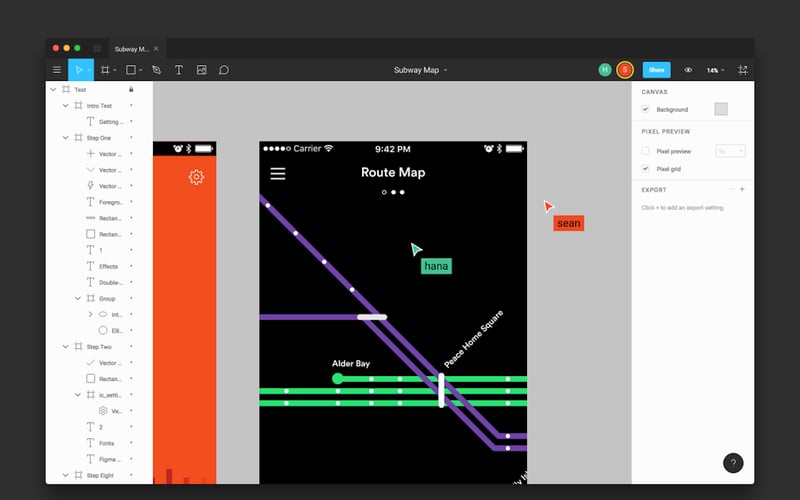
Task: Select Vector layer with lightning bolt icon
Action: click(x=110, y=186)
